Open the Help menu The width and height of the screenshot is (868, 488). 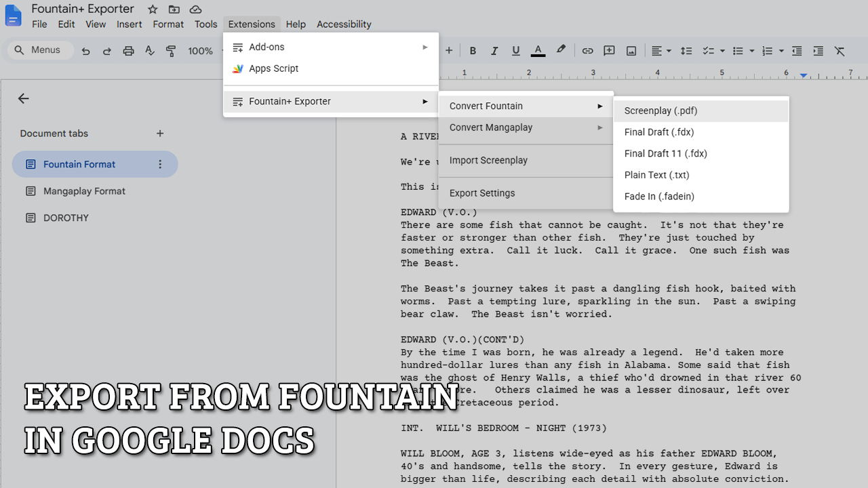[296, 24]
